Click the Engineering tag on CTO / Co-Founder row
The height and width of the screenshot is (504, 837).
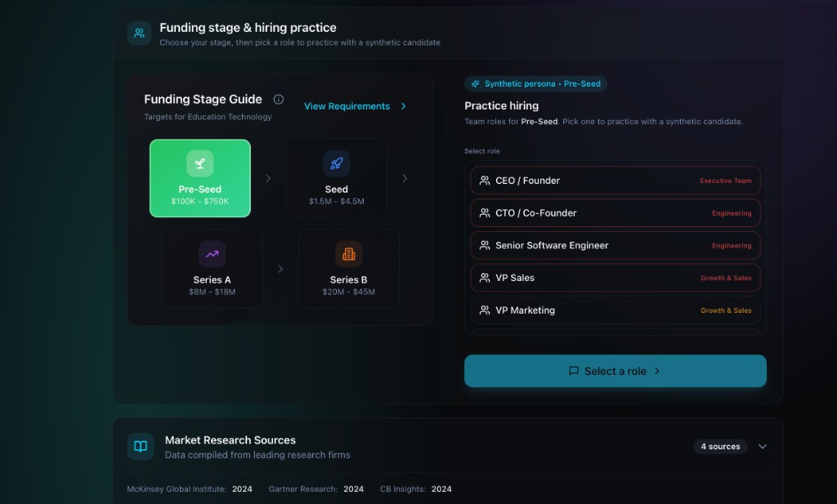pos(732,213)
